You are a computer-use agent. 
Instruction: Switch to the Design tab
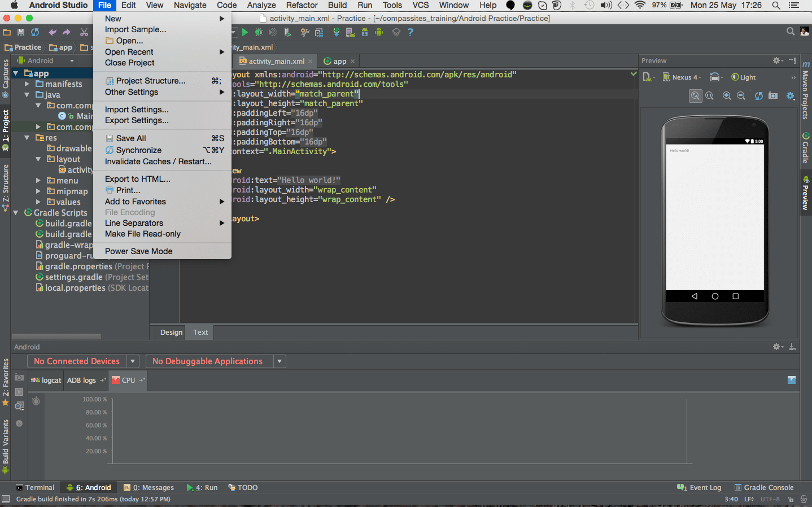pyautogui.click(x=171, y=333)
